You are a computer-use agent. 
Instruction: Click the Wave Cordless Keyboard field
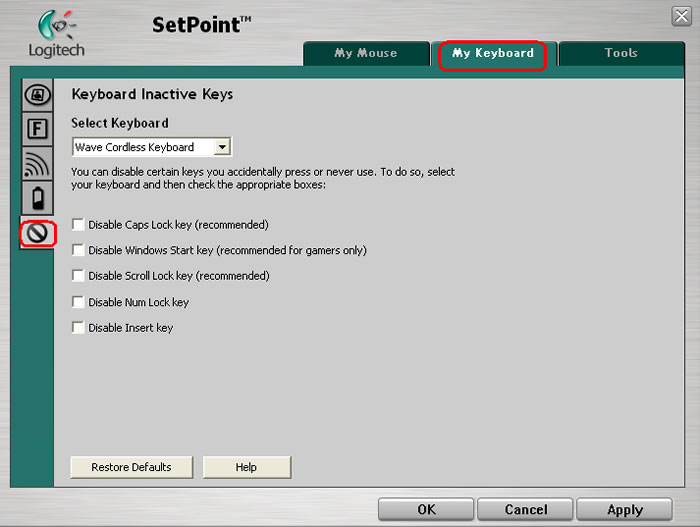coord(152,146)
